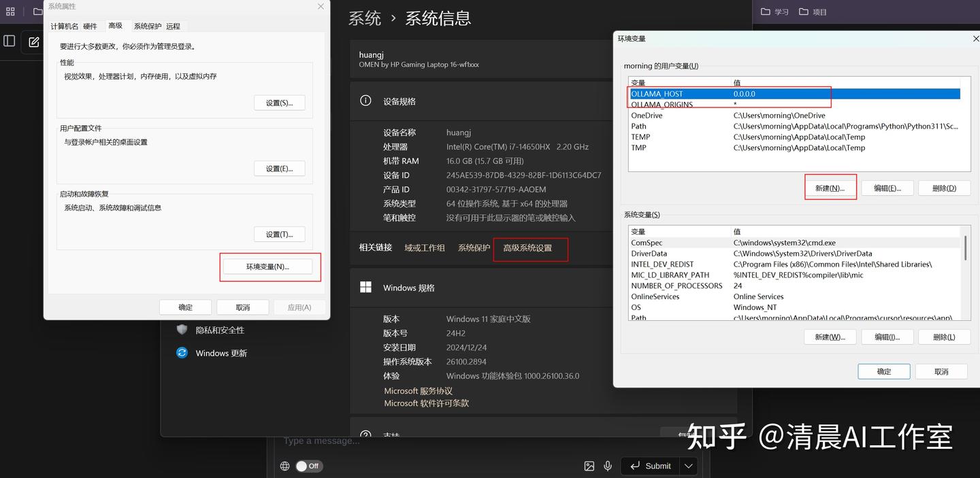Open Microsoft 软件许可条款 link

[426, 403]
